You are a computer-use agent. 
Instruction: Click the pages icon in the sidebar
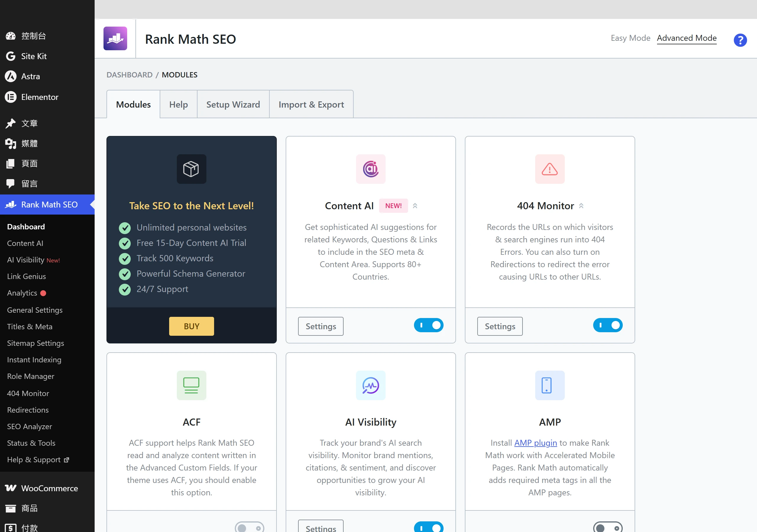(x=11, y=163)
